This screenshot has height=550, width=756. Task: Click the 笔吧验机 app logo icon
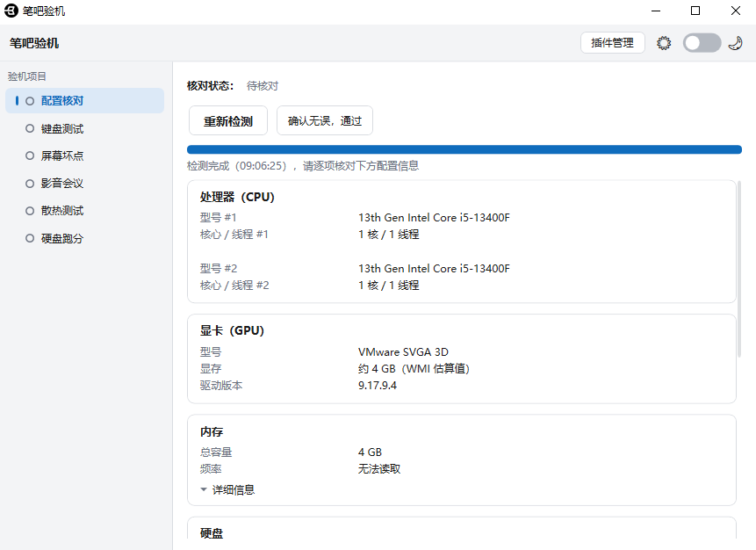11,11
